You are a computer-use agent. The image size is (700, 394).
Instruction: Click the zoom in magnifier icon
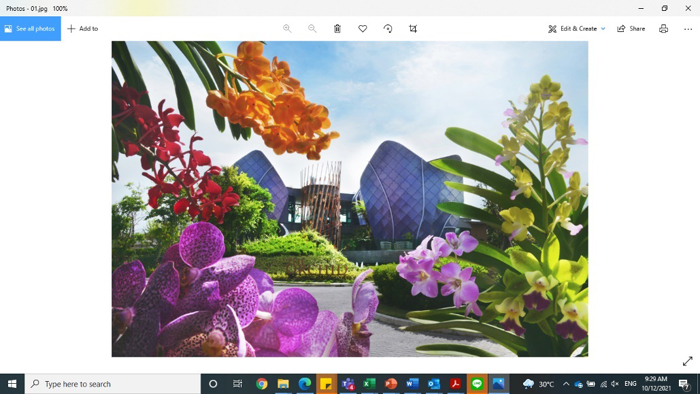(x=287, y=29)
